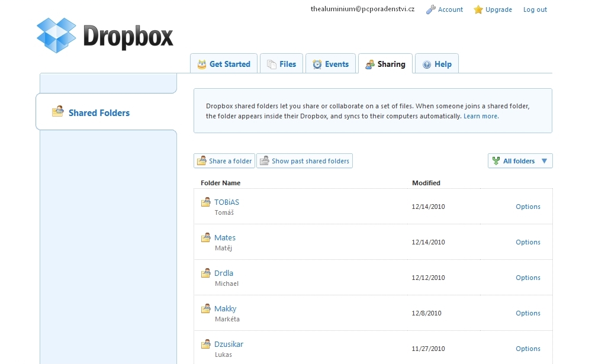This screenshot has height=364, width=592.
Task: Click the Upgrade link
Action: tap(498, 9)
